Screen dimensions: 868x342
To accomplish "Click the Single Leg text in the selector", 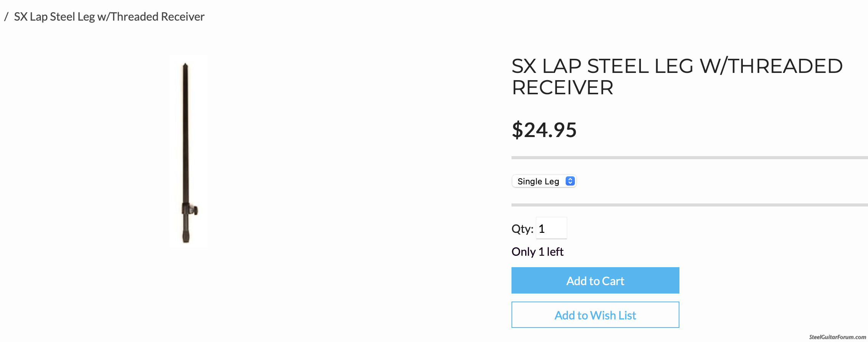I will point(538,181).
